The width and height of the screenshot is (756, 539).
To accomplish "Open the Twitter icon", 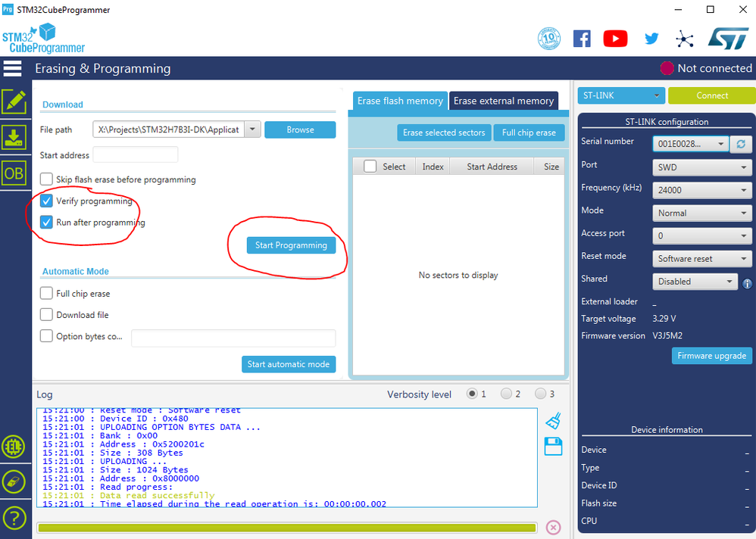I will [651, 39].
